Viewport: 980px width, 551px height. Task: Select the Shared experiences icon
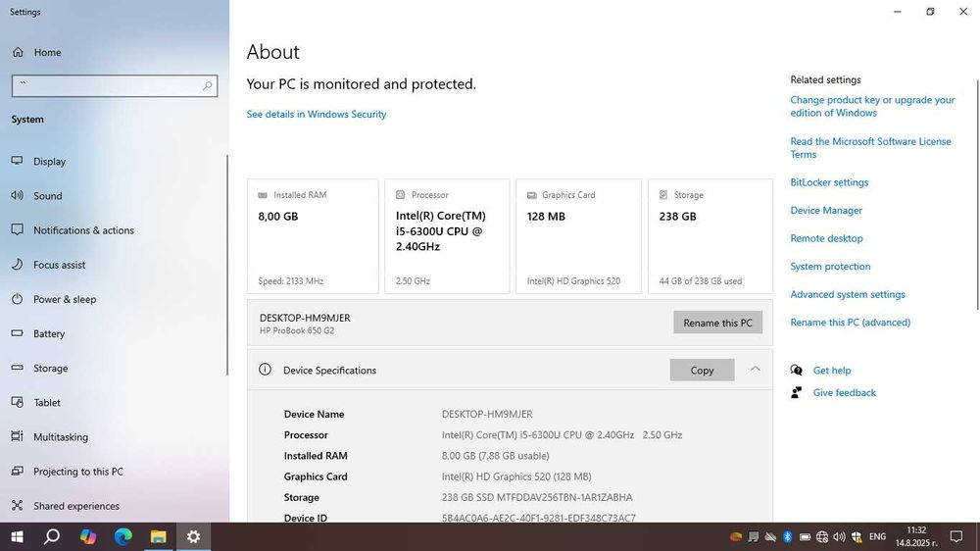18,505
